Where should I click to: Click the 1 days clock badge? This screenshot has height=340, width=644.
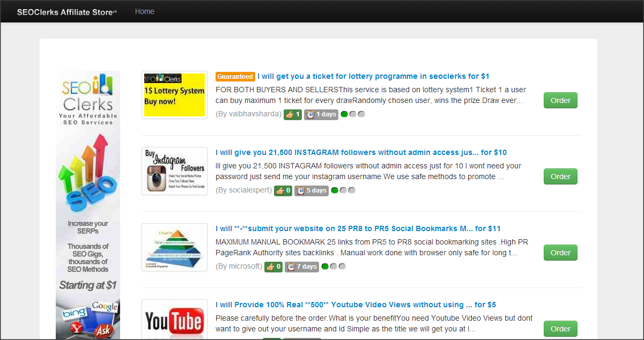[321, 114]
